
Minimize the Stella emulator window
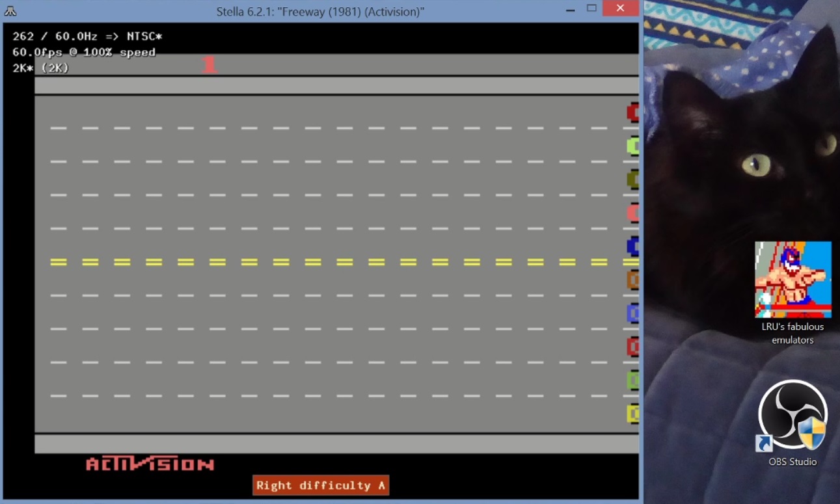click(571, 9)
